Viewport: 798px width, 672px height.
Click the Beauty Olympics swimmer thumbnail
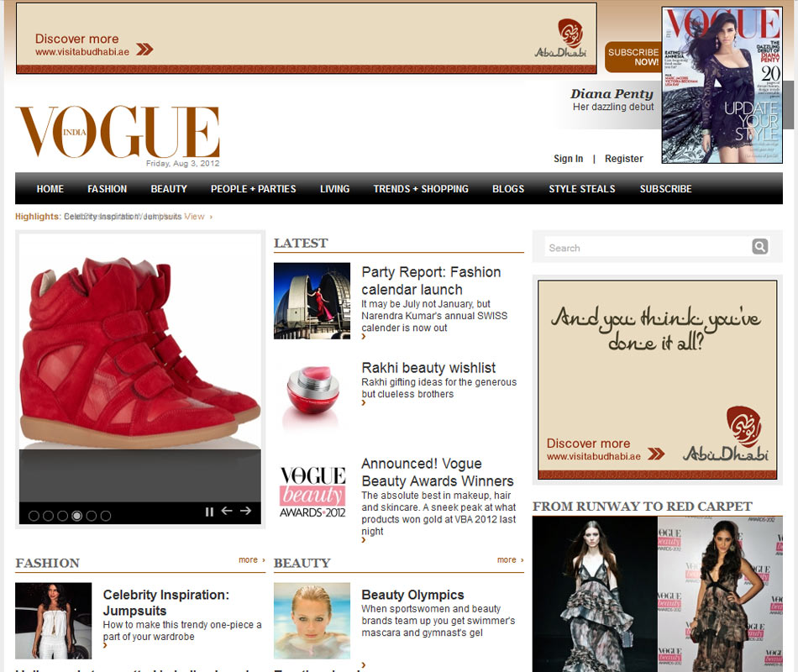[312, 621]
